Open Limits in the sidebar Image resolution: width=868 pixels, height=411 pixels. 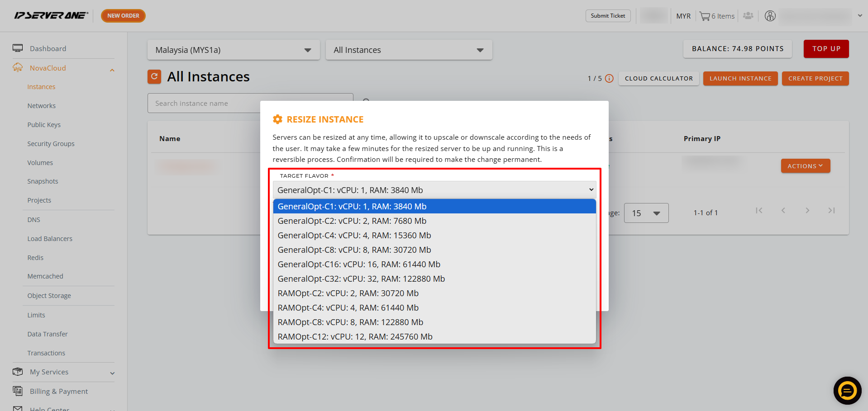pos(36,315)
